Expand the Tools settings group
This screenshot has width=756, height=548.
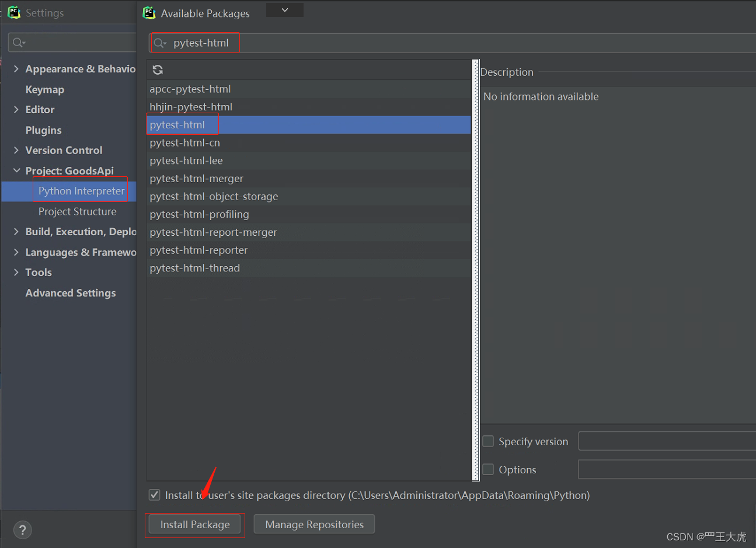pyautogui.click(x=16, y=272)
